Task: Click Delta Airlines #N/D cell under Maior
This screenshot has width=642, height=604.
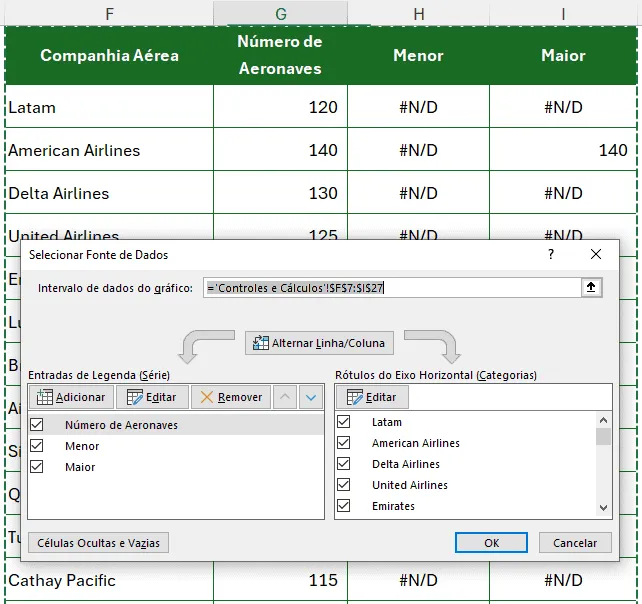Action: [x=563, y=193]
